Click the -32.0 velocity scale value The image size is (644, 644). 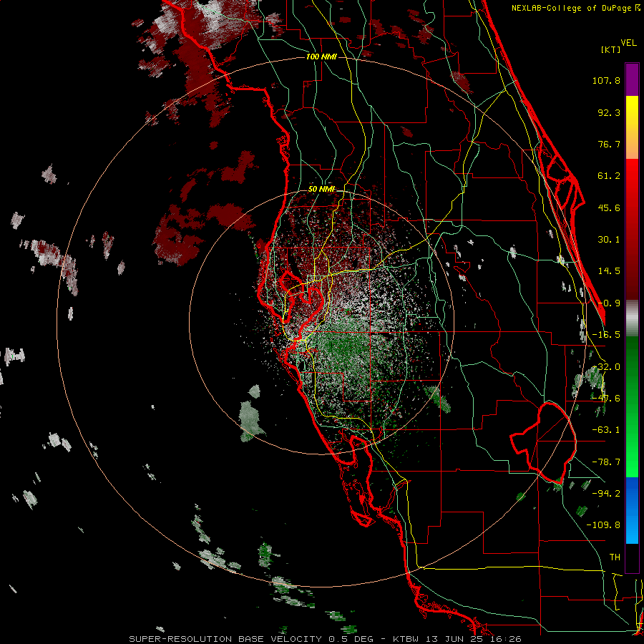(606, 367)
